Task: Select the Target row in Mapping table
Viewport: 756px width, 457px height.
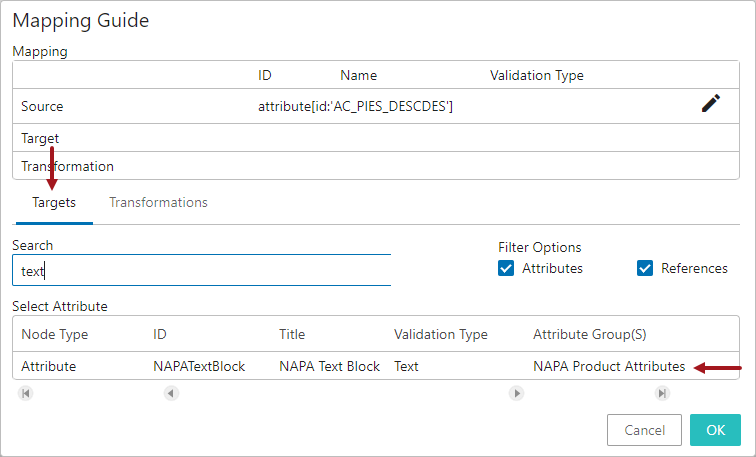Action: 376,138
